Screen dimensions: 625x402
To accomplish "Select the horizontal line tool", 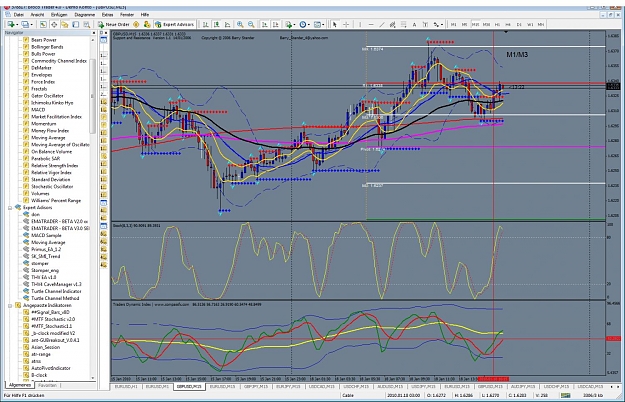I will 371,24.
